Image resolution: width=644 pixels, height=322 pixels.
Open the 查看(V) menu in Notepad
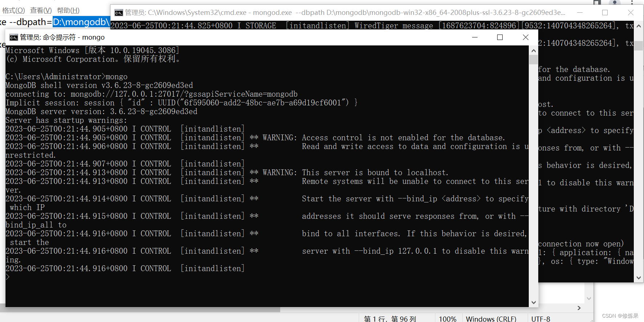pyautogui.click(x=41, y=11)
